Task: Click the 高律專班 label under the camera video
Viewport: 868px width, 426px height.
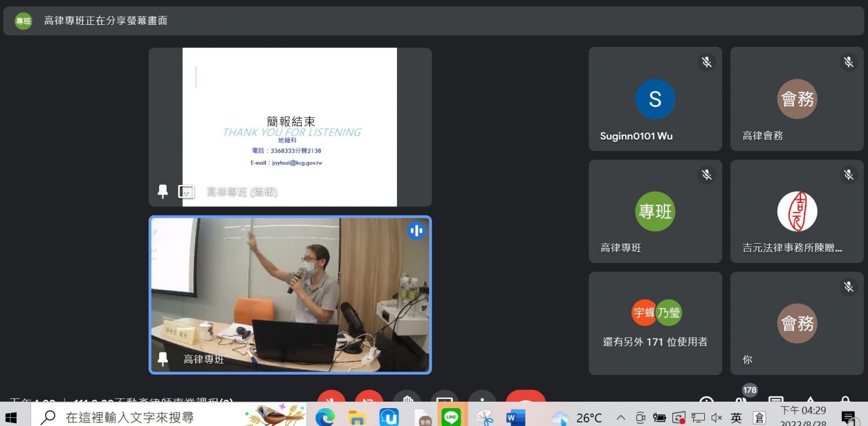Action: click(204, 360)
